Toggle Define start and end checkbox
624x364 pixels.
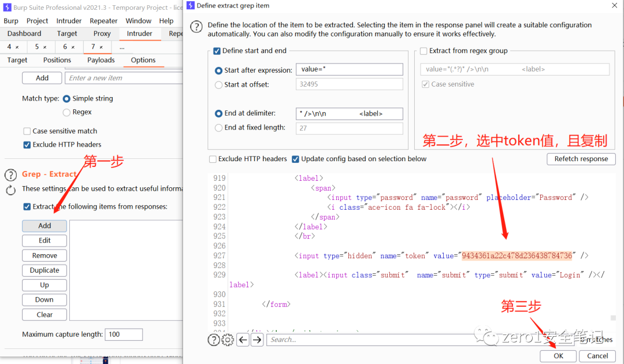[x=217, y=51]
